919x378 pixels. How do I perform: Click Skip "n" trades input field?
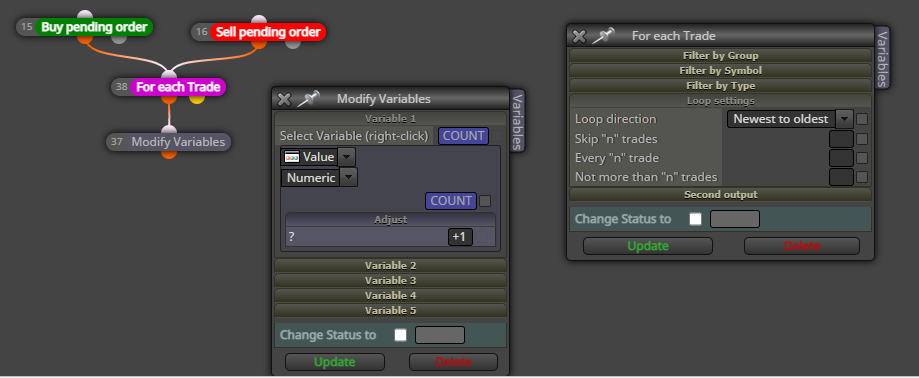[x=841, y=139]
